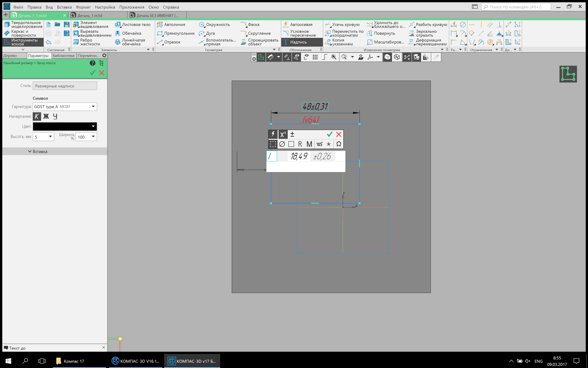Click the zoom magnifier in the view toolbar
The width and height of the screenshot is (588, 368).
pos(334,57)
